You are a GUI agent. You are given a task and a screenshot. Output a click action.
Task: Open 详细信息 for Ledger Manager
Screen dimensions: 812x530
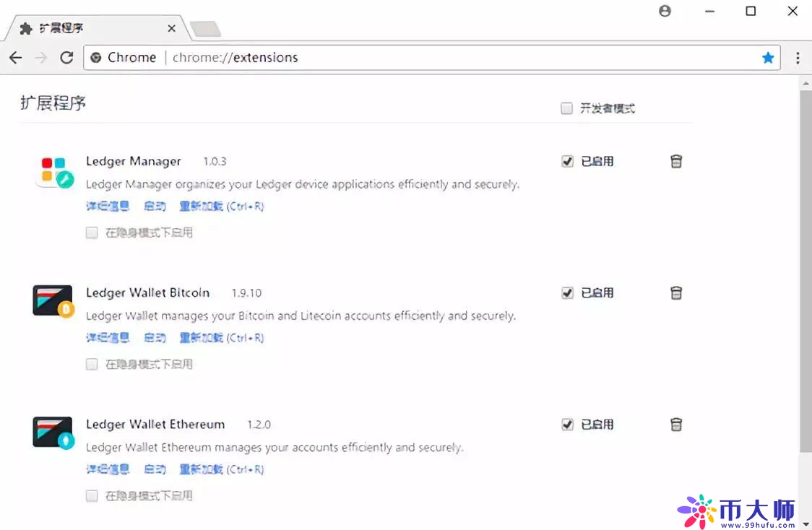point(107,206)
